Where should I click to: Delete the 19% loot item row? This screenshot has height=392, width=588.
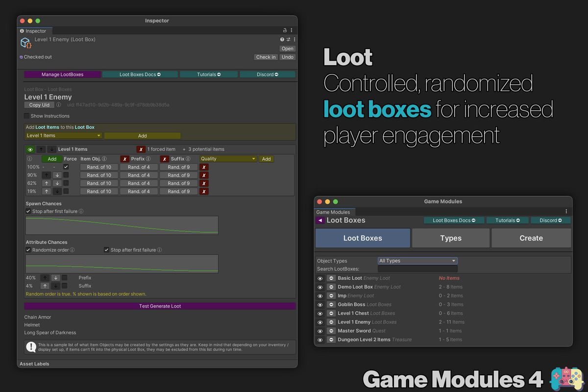pyautogui.click(x=204, y=192)
